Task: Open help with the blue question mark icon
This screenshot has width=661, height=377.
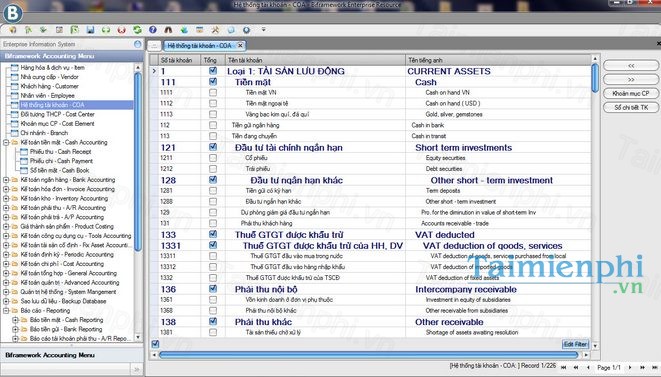Action: [153, 30]
